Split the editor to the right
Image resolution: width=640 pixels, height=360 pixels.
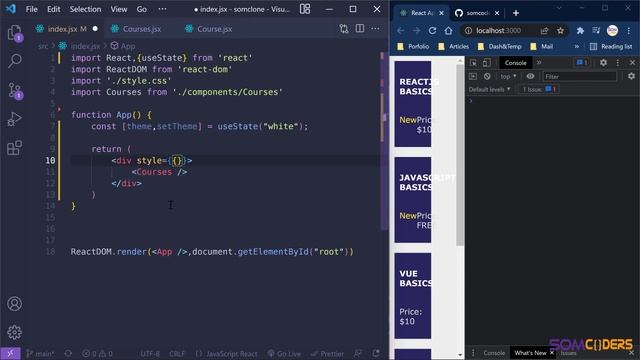click(x=360, y=29)
